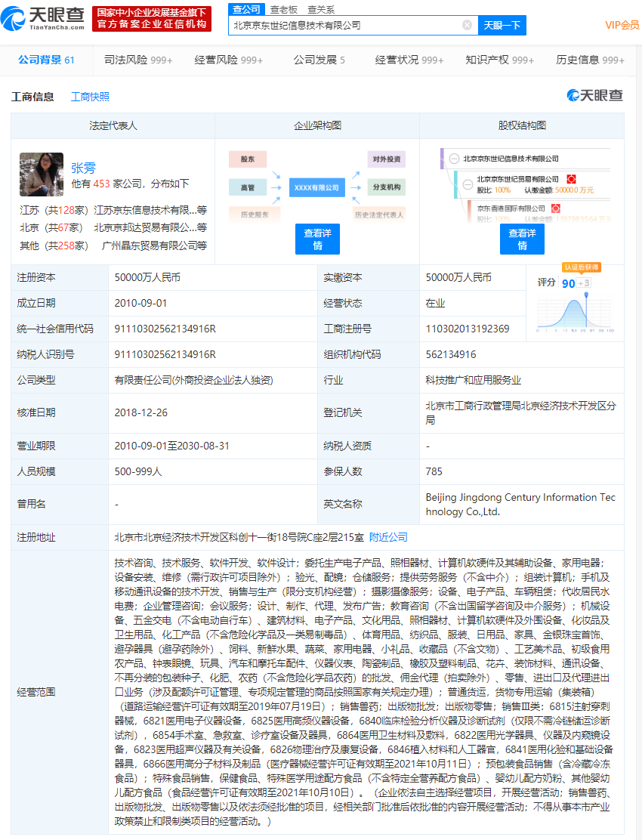Clear the search box with the X icon
This screenshot has height=840, width=642.
pos(467,25)
